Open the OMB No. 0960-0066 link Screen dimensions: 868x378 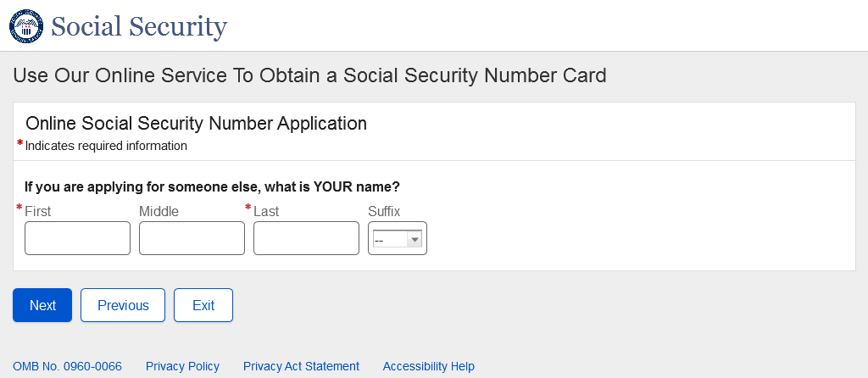pos(67,366)
